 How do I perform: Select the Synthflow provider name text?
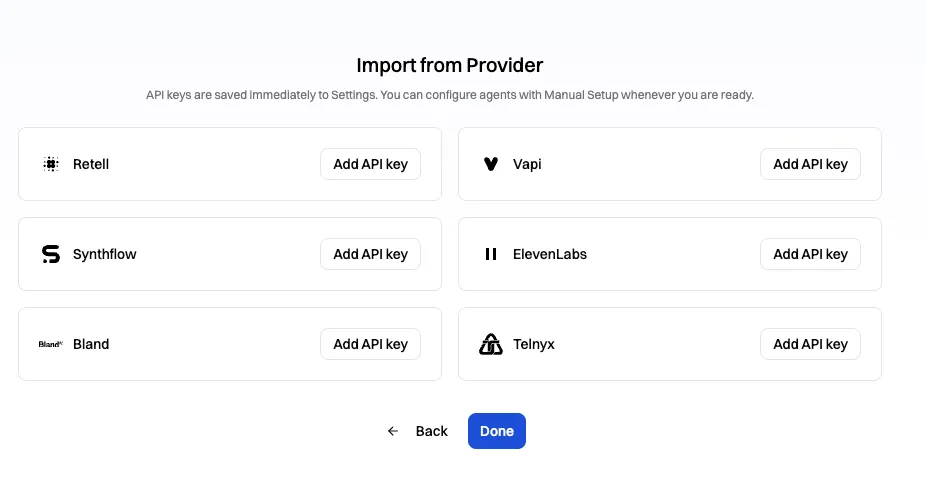click(104, 254)
